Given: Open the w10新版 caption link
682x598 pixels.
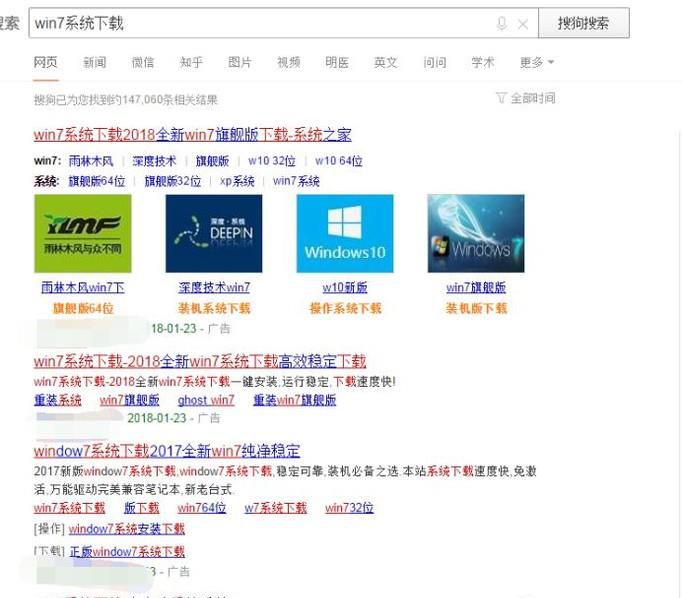Looking at the screenshot, I should pos(345,287).
